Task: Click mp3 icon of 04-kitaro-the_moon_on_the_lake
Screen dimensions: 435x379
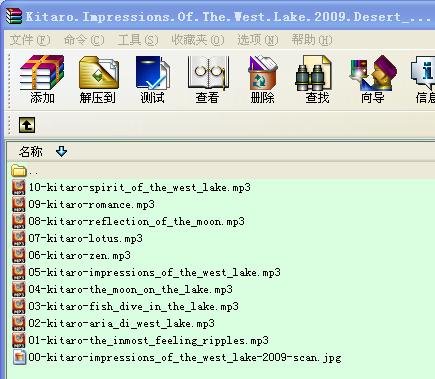Action: [x=19, y=289]
